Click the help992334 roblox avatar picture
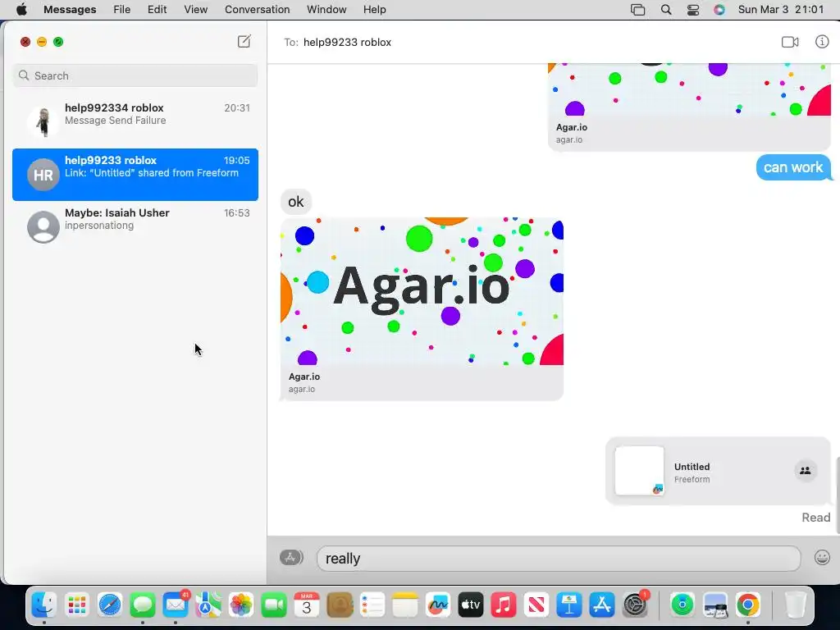The height and width of the screenshot is (630, 840). click(x=43, y=121)
